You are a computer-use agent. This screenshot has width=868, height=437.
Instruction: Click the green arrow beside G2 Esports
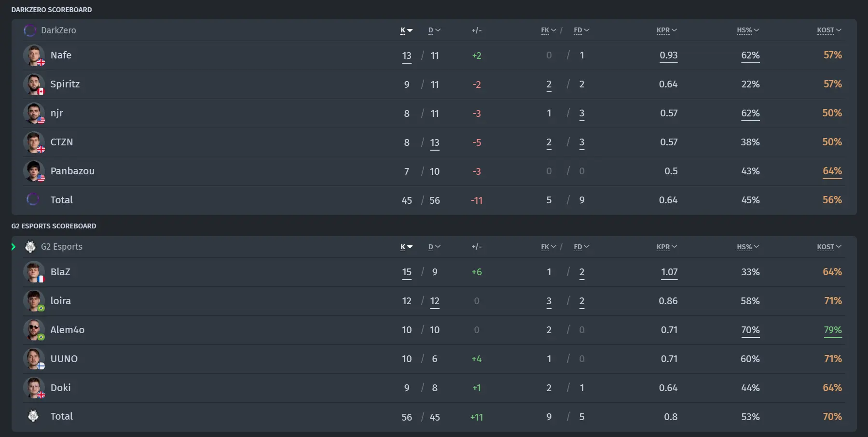(14, 247)
